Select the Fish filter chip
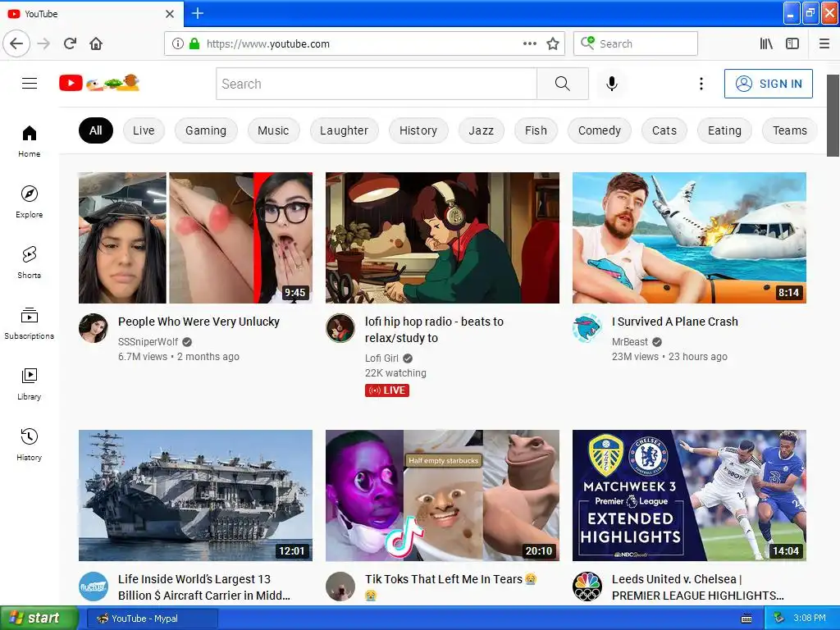 tap(536, 130)
